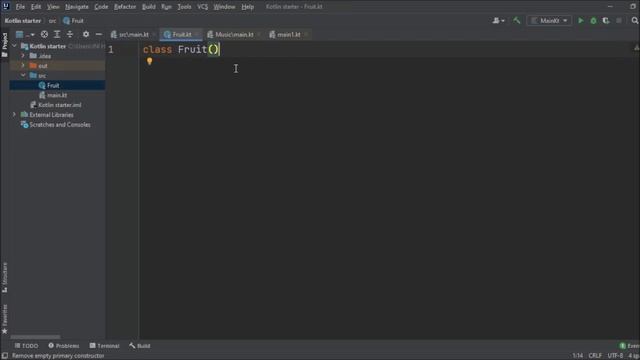Open the Tools menu

click(184, 7)
